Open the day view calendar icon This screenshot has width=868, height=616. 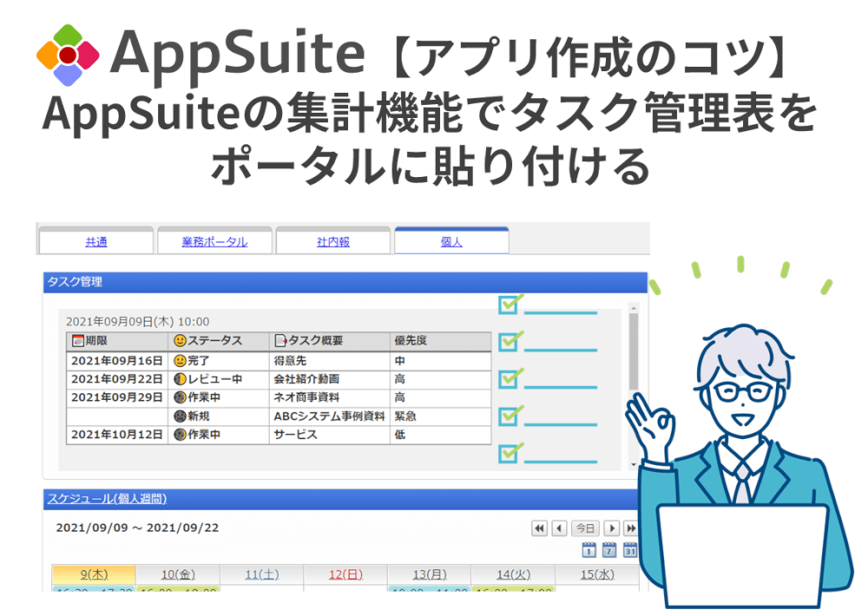point(589,548)
